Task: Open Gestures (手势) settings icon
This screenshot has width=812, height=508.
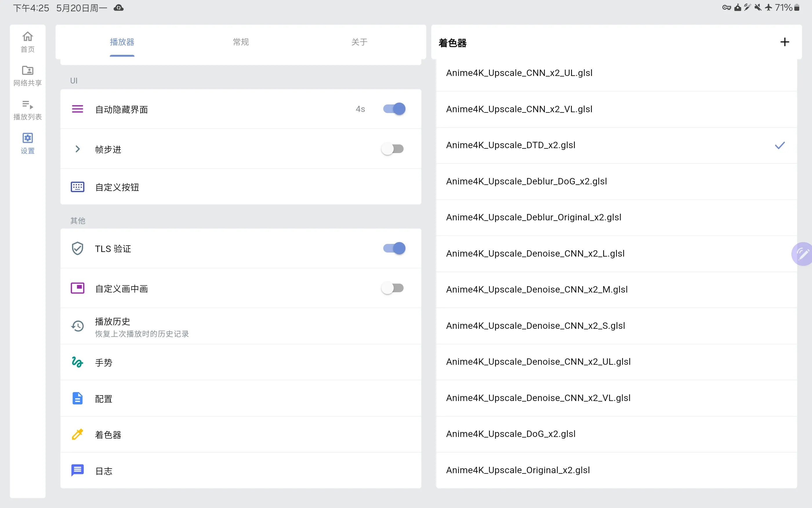Action: click(x=78, y=362)
